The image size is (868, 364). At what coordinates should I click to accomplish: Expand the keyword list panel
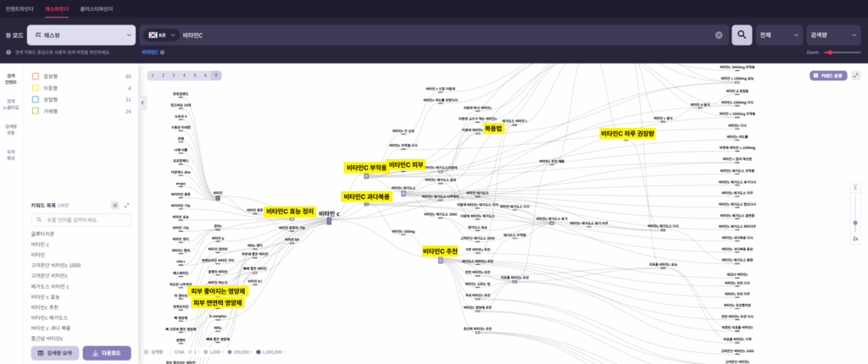coord(127,205)
